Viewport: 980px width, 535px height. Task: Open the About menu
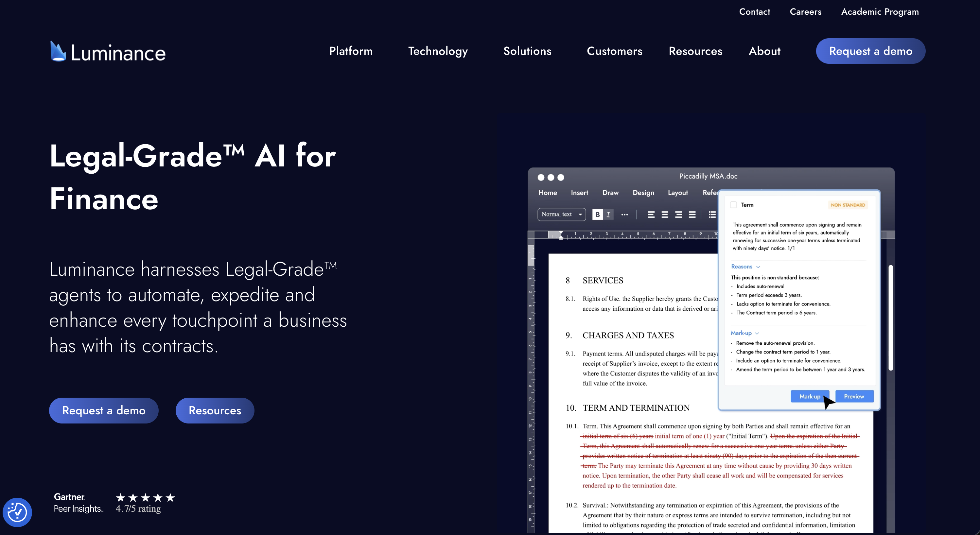click(764, 51)
